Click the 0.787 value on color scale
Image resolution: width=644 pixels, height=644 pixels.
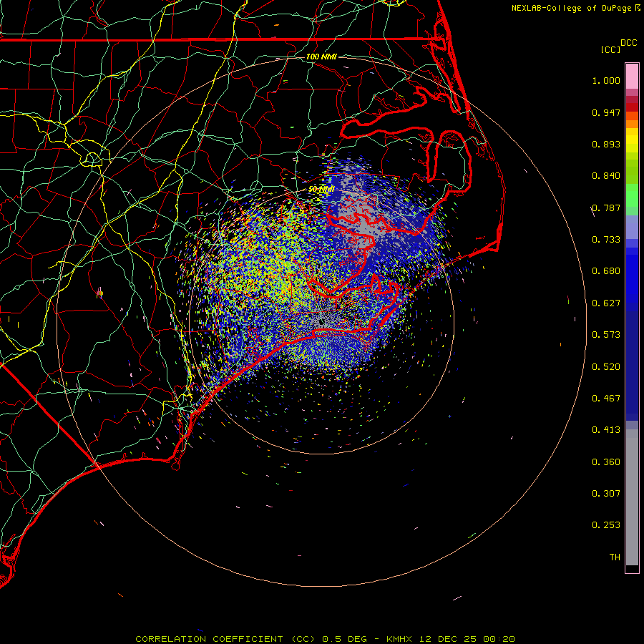(606, 208)
